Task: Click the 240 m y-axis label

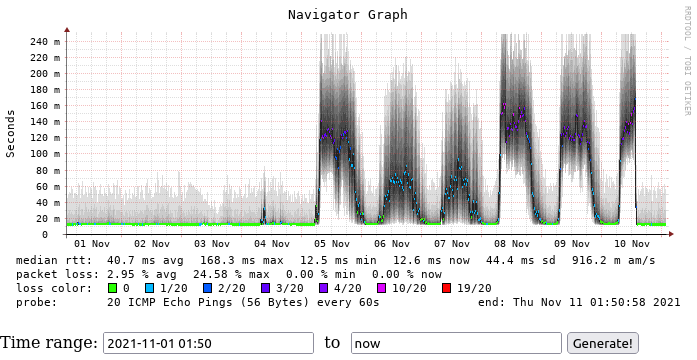Action: (x=45, y=41)
